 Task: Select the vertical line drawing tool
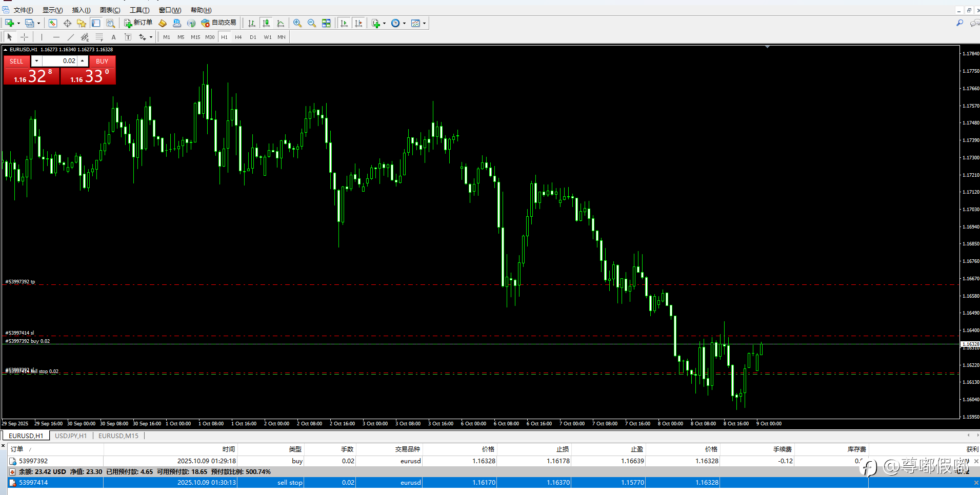42,37
